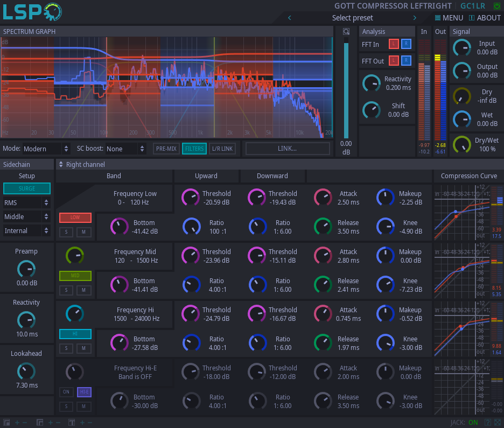The width and height of the screenshot is (504, 428).
Task: Click the LINK... button
Action: click(288, 149)
